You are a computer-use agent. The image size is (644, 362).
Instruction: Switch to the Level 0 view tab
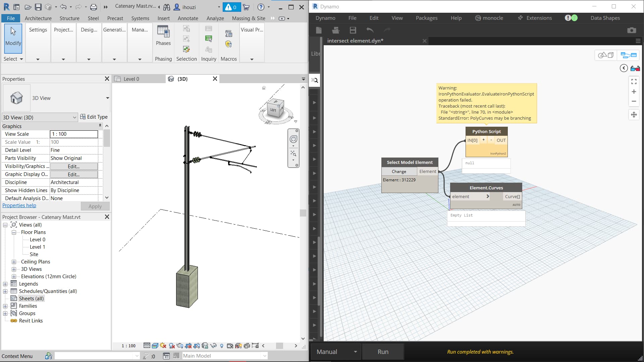pos(131,79)
